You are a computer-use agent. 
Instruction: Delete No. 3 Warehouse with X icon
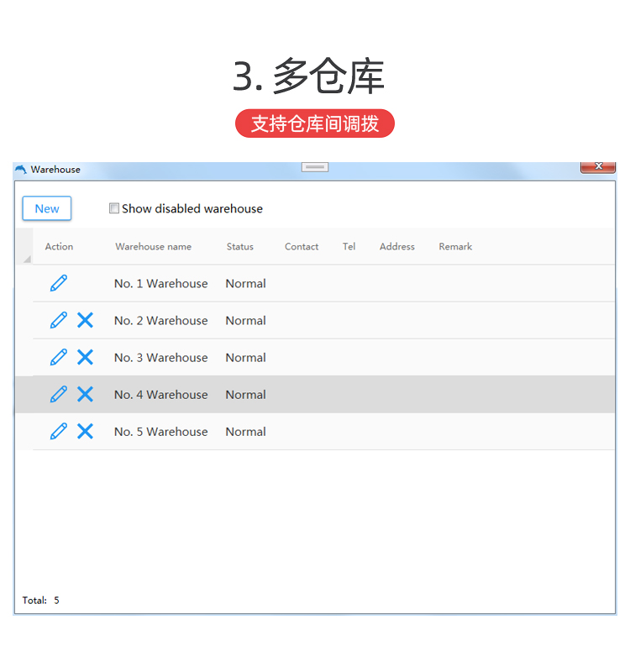[x=85, y=357]
